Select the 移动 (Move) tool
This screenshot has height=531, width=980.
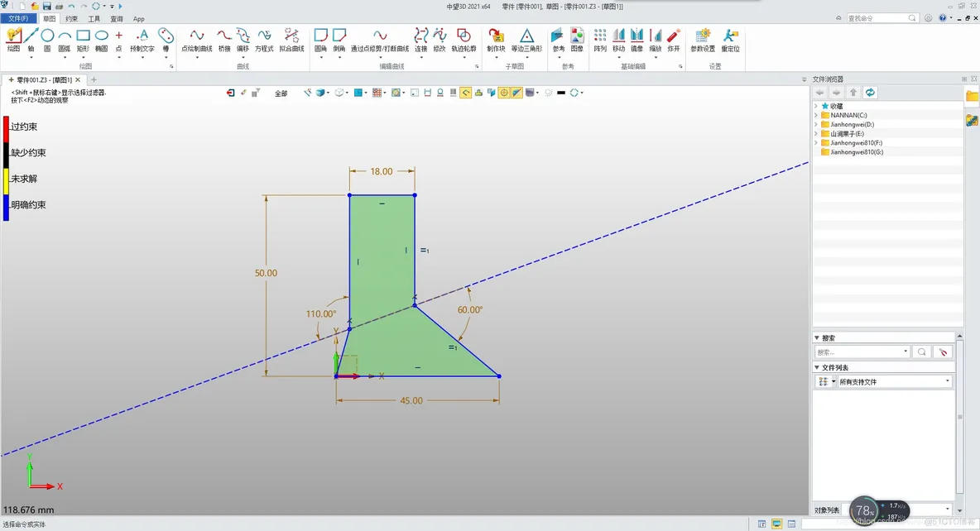coord(618,40)
